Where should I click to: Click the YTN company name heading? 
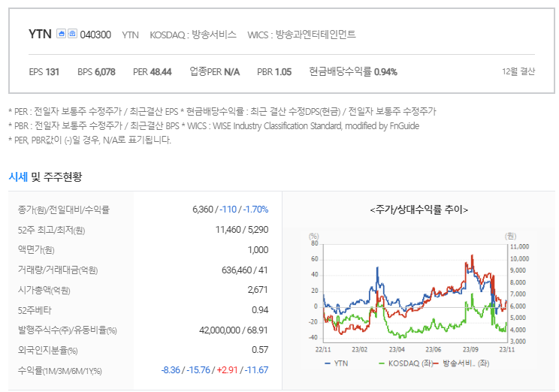tap(40, 35)
